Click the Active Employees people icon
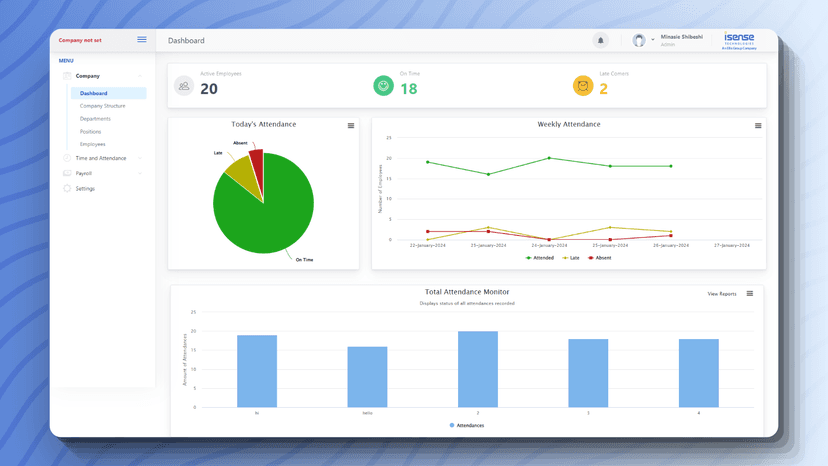This screenshot has height=466, width=828. [184, 86]
